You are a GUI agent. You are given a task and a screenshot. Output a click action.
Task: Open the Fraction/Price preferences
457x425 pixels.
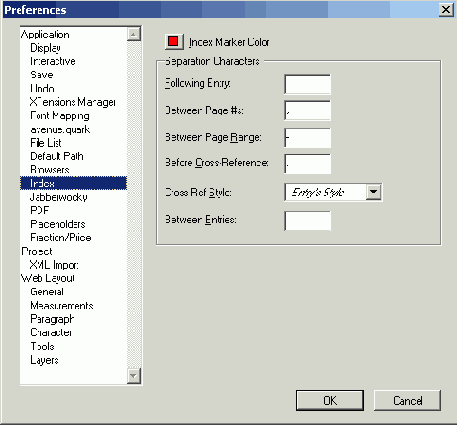pyautogui.click(x=61, y=237)
